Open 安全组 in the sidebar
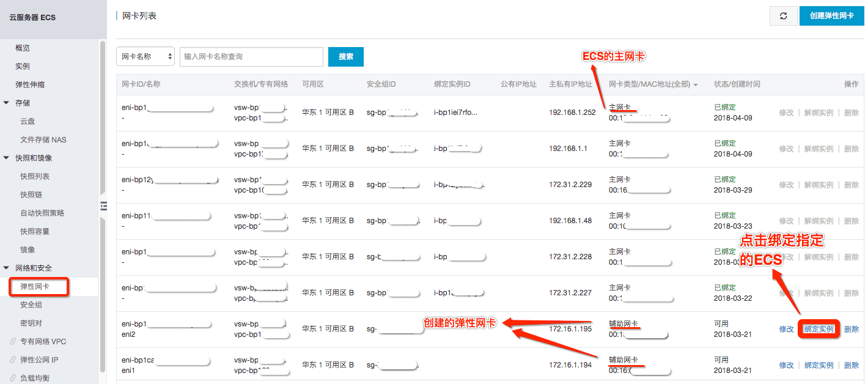Viewport: 868px width, 384px height. click(x=31, y=305)
